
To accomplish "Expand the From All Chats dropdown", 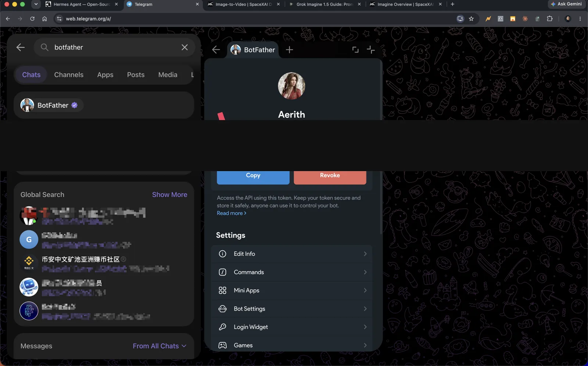I will [159, 346].
